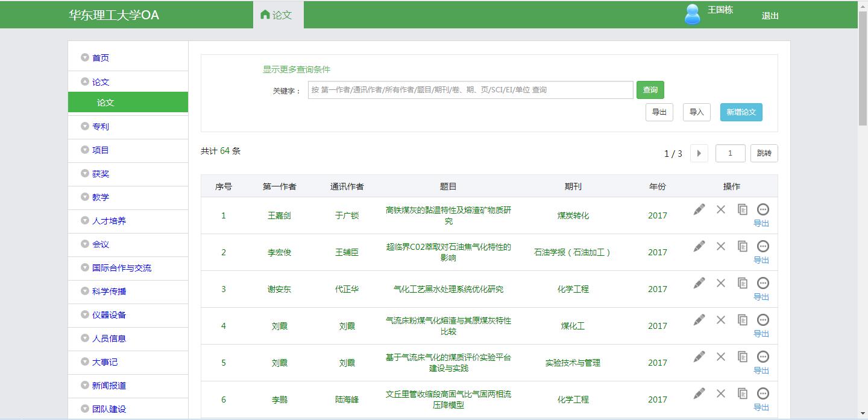Click the user avatar icon in header
This screenshot has height=420, width=868.
693,14
